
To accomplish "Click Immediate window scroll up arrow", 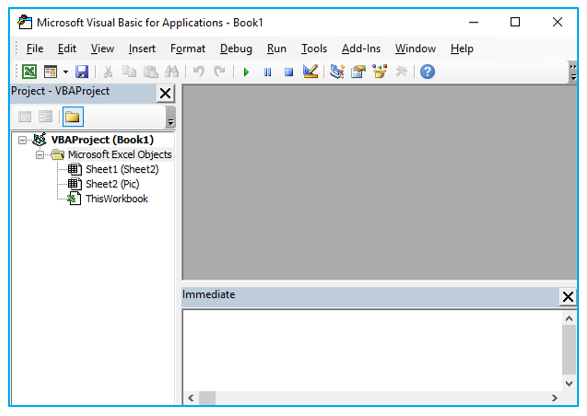I will coord(569,319).
